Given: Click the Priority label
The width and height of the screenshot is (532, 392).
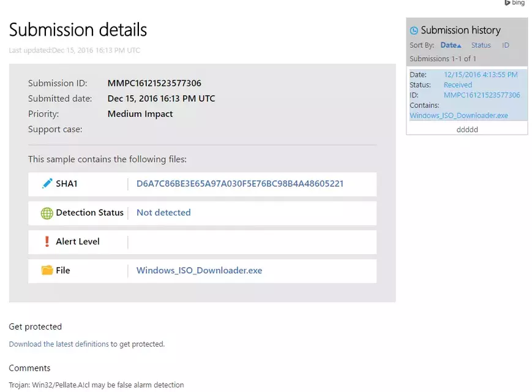Looking at the screenshot, I should point(43,114).
